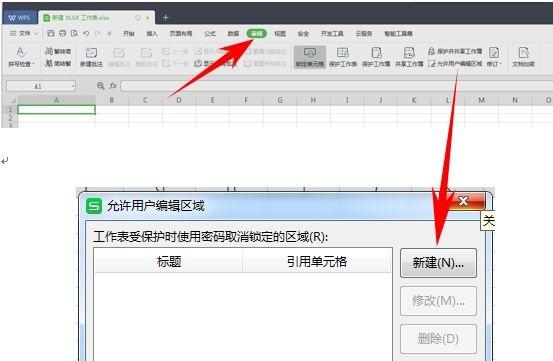The image size is (553, 361).
Task: Click the 拼写检查 spell check icon
Action: pyautogui.click(x=21, y=57)
